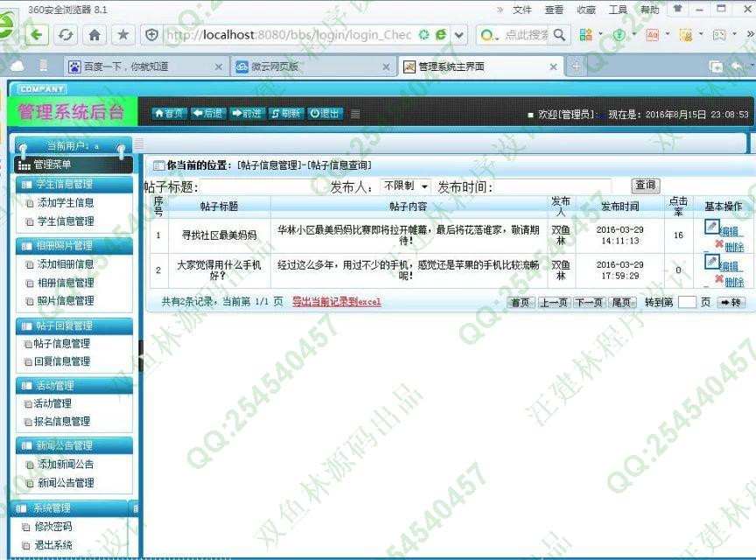Open the colorful apps grid extension icon

point(585,35)
